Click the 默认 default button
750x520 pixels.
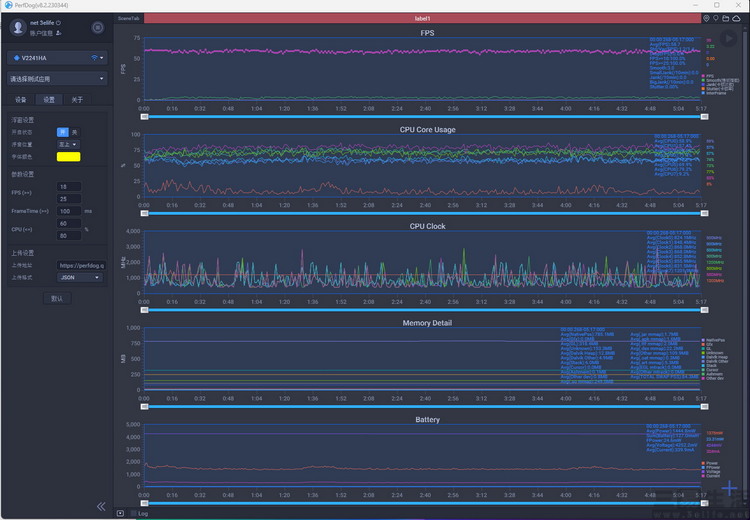57,299
